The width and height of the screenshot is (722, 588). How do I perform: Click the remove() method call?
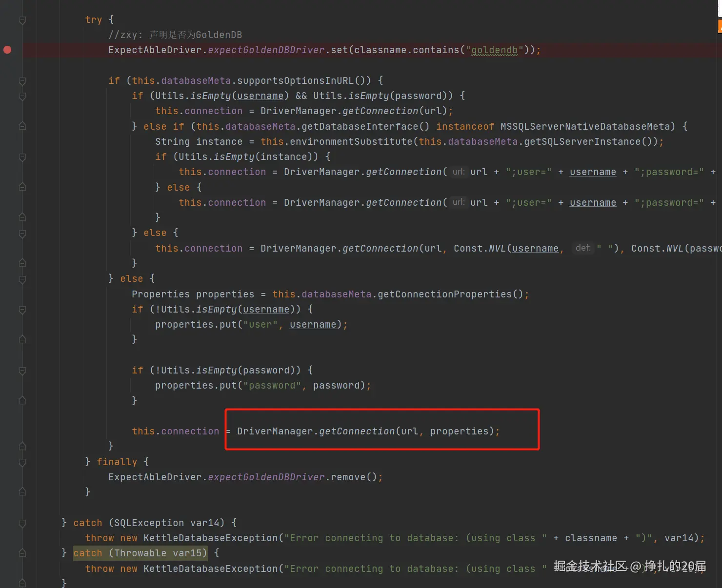click(x=354, y=477)
